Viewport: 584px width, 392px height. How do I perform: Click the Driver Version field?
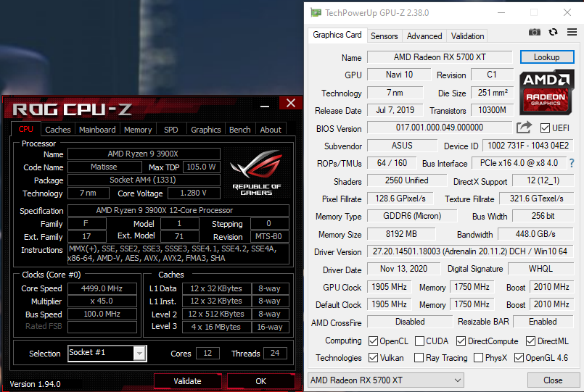coord(470,251)
